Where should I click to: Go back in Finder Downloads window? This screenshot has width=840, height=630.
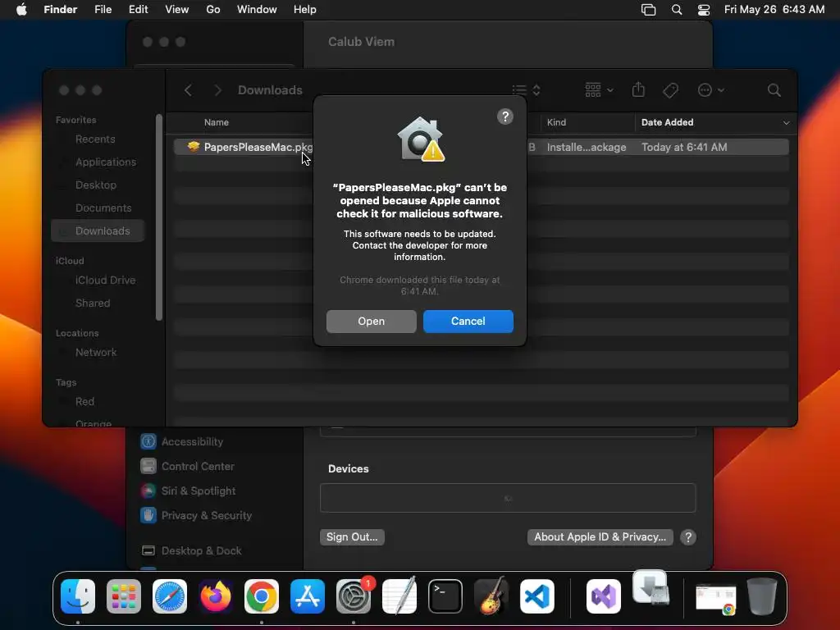[x=188, y=90]
